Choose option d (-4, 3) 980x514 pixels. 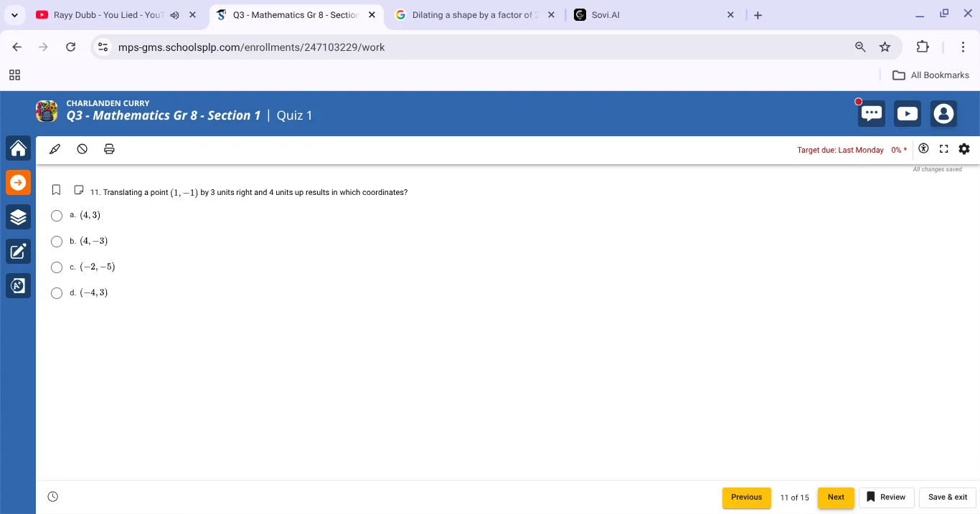57,293
